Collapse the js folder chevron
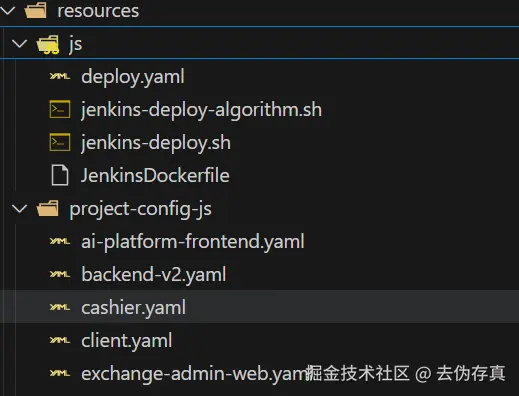This screenshot has height=396, width=519. click(x=19, y=44)
